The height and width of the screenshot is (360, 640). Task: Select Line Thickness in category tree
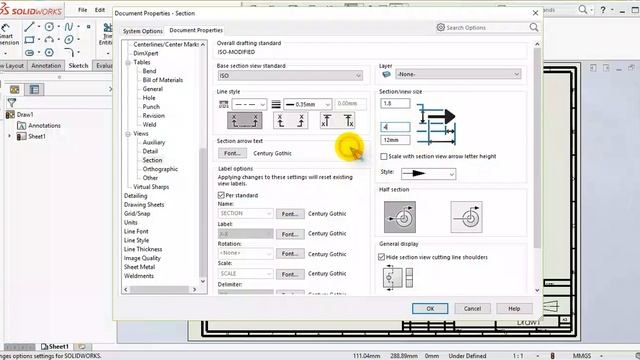pyautogui.click(x=143, y=249)
